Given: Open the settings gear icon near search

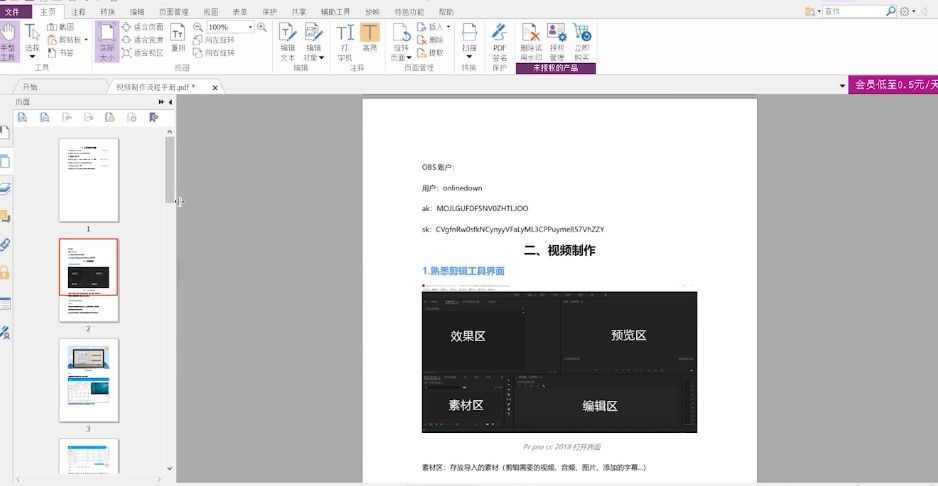Looking at the screenshot, I should [x=904, y=11].
